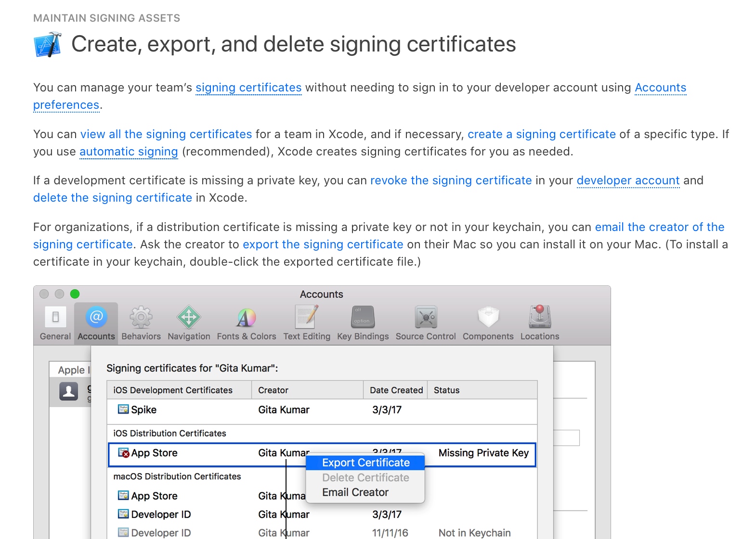Screen dimensions: 756x539
Task: Open the Key Bindings option-key icon
Action: pos(363,317)
